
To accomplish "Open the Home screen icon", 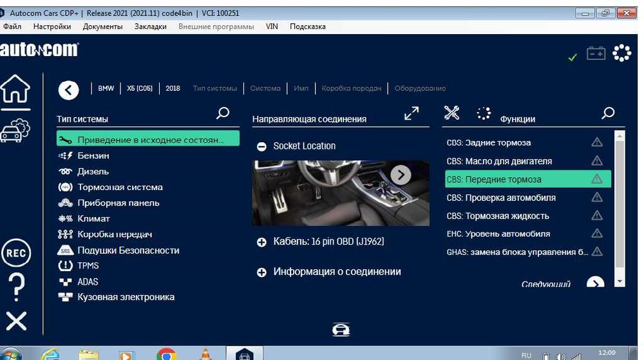I will [x=15, y=89].
